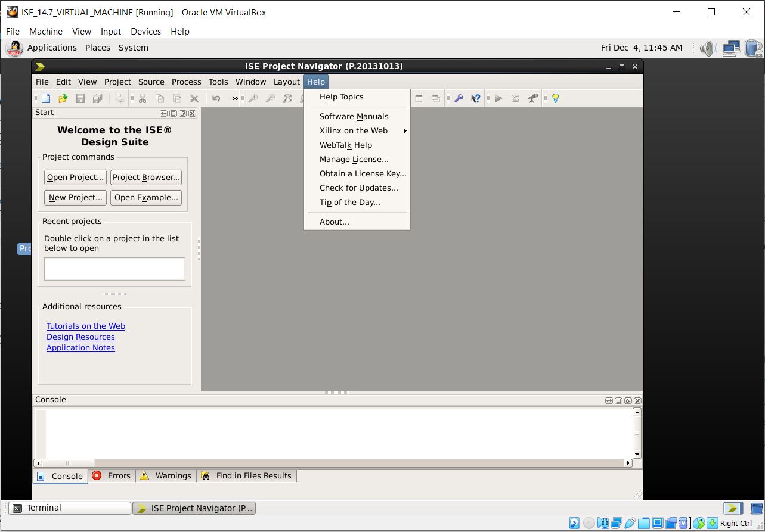Open Tutorials on the Web link
This screenshot has height=532, width=765.
click(86, 326)
